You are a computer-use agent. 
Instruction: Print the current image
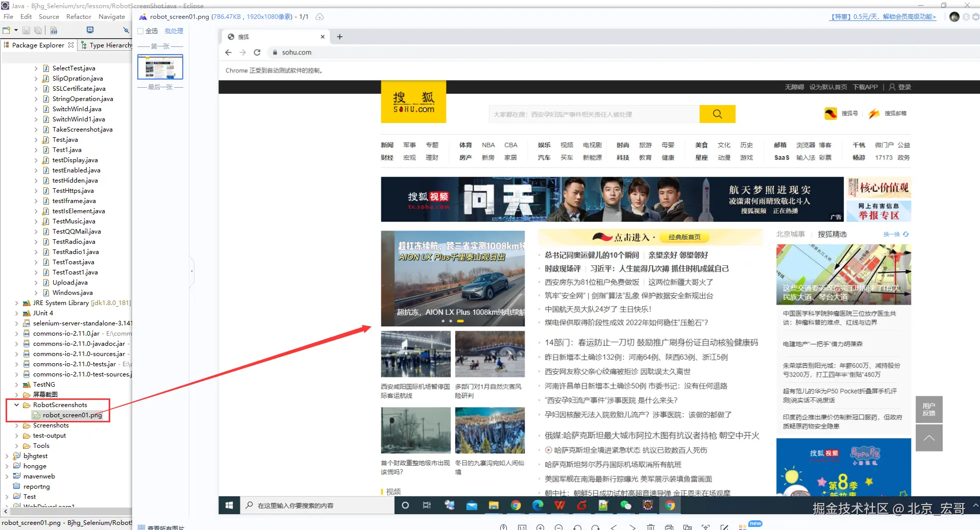point(669,527)
